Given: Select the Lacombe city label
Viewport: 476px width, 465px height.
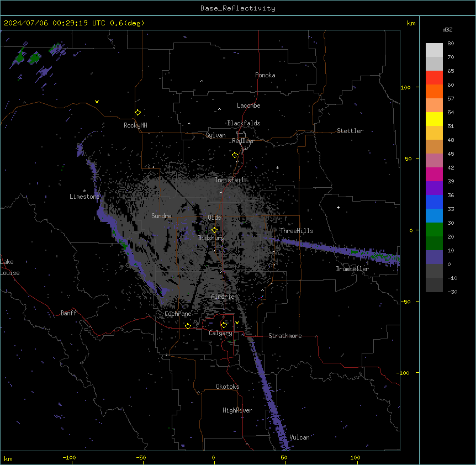Looking at the screenshot, I should [248, 105].
